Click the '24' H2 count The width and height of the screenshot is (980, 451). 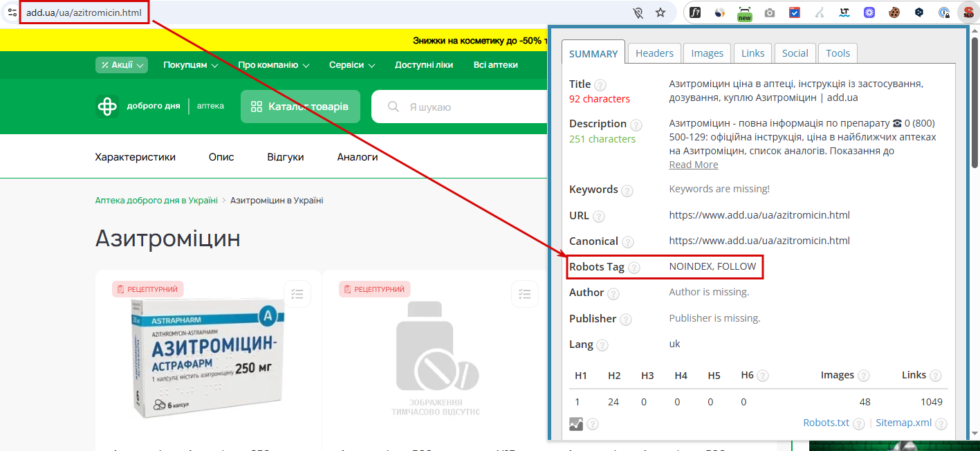click(614, 402)
